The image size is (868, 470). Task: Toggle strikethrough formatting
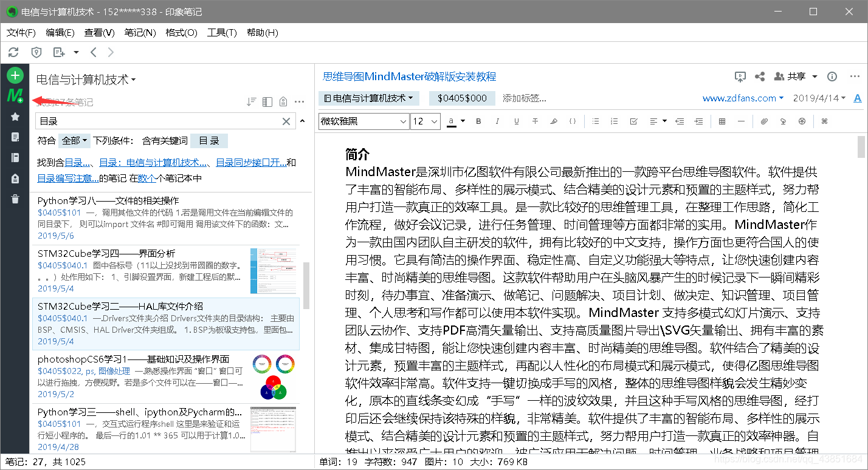[x=535, y=121]
